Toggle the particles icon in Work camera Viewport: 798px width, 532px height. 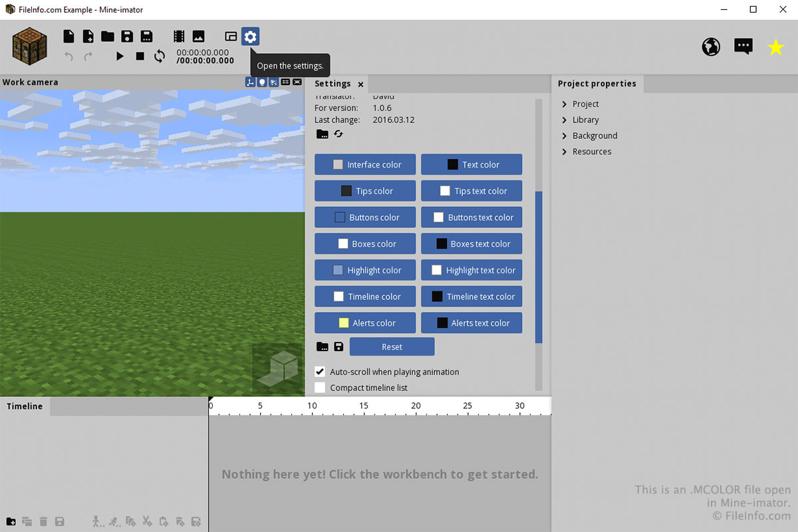(x=274, y=82)
